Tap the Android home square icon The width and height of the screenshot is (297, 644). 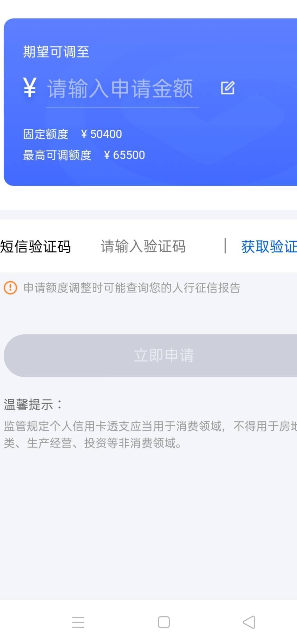point(164,622)
